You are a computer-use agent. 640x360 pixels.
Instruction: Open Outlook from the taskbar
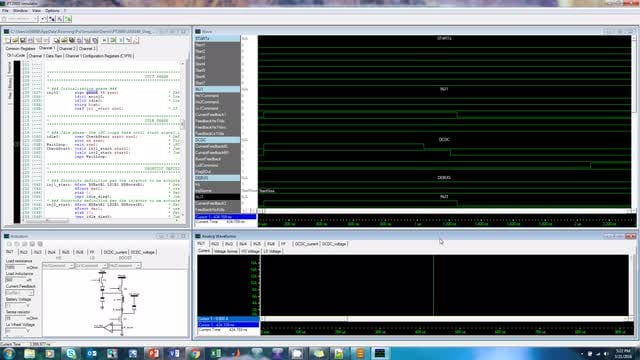91,353
